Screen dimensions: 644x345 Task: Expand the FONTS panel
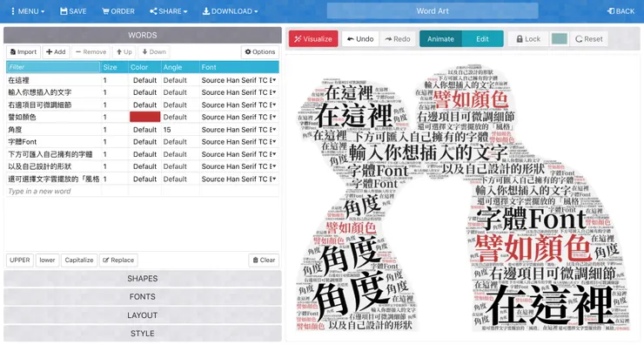(x=143, y=296)
